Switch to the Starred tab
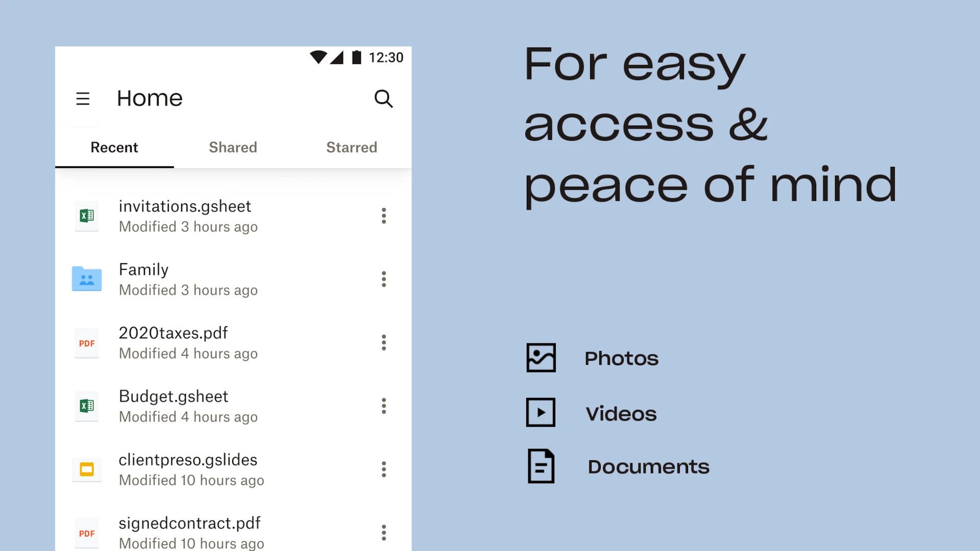The width and height of the screenshot is (980, 551). 351,146
